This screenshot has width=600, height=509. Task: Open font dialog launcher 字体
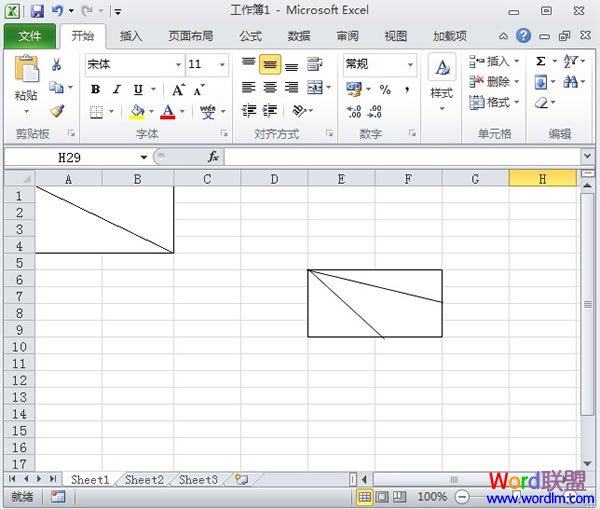[224, 133]
